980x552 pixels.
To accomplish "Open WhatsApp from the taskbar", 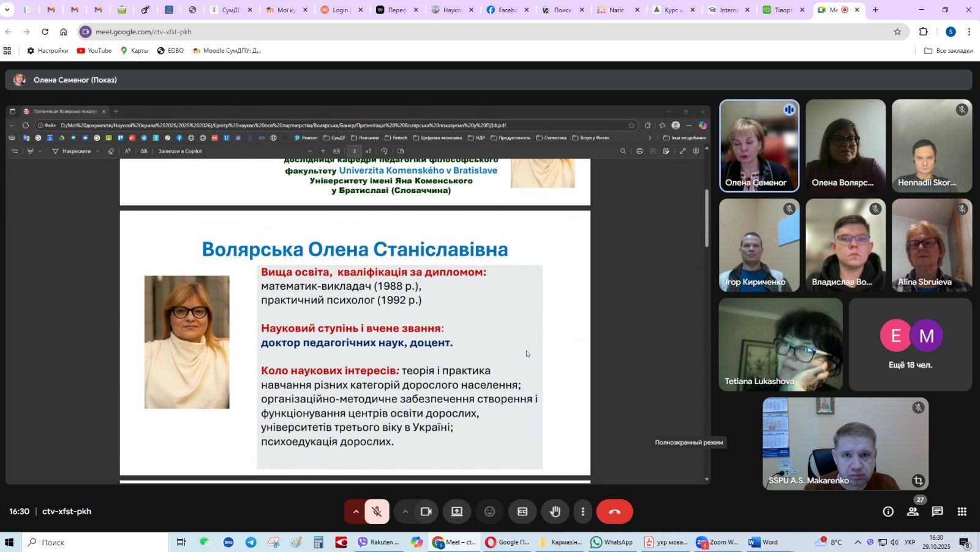I will [x=611, y=542].
